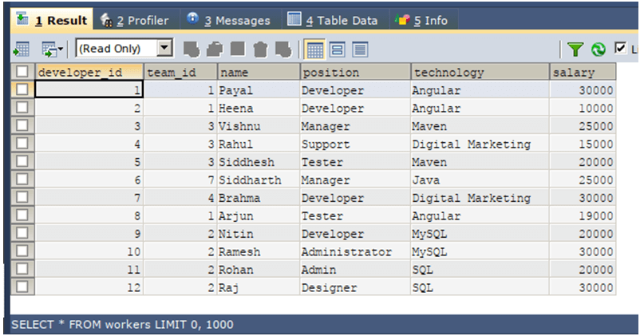Check the row checkbox for Rahul
The width and height of the screenshot is (644, 336).
click(x=22, y=144)
